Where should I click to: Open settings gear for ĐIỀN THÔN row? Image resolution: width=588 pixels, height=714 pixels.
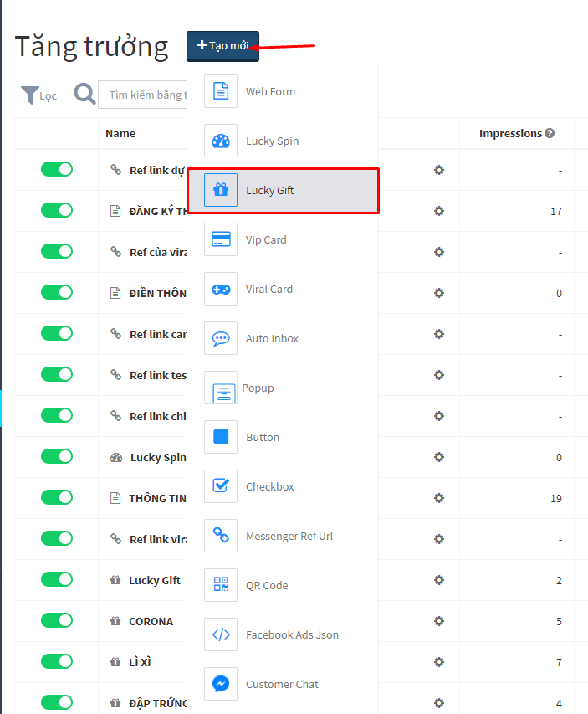pyautogui.click(x=439, y=293)
